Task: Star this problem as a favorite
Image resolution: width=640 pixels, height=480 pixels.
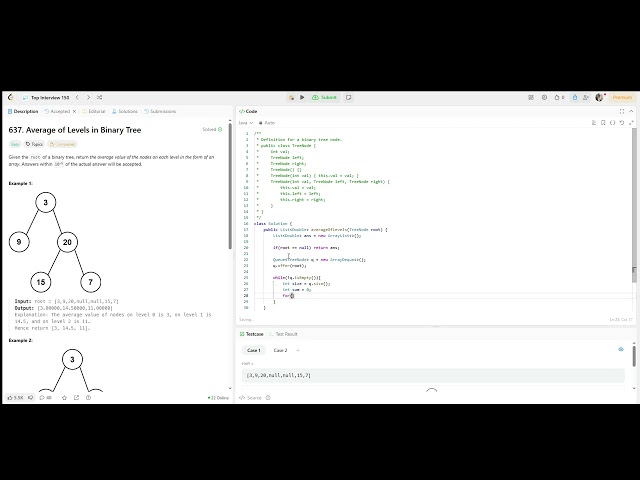Action: pos(65,397)
